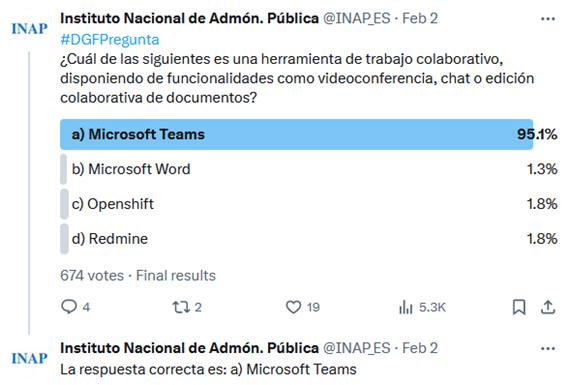This screenshot has width=571, height=385.
Task: Open the Feb 2 timestamp of first tweet
Action: point(420,18)
